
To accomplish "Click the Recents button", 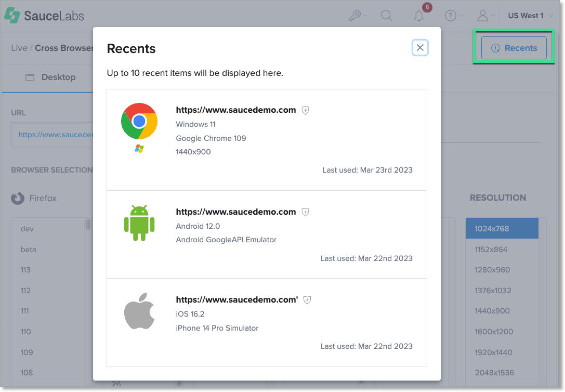I will click(x=514, y=48).
